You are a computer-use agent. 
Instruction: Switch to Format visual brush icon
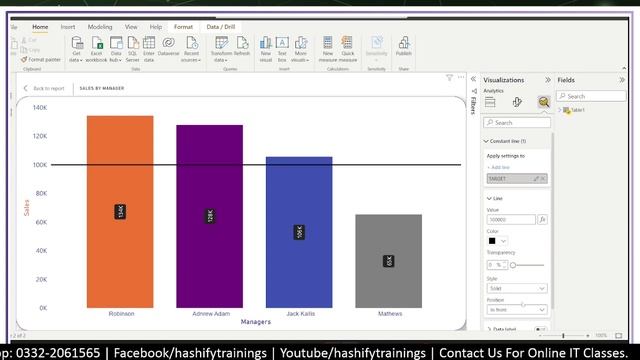(517, 102)
